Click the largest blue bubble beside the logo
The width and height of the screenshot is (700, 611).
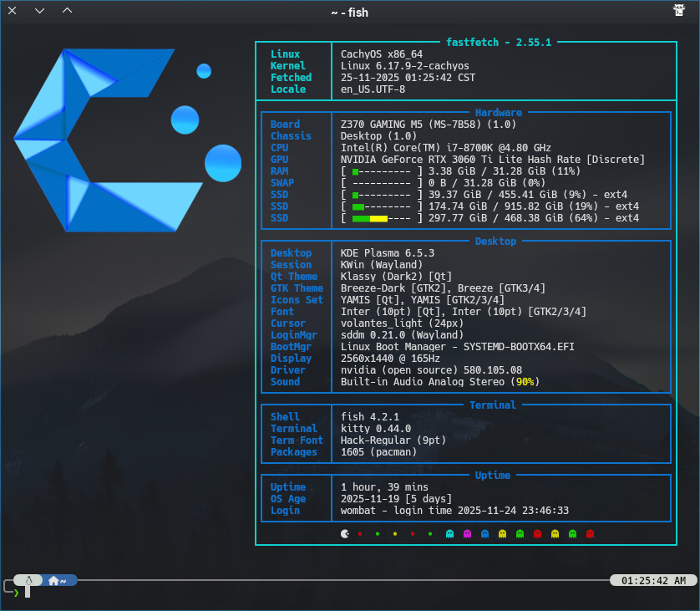click(222, 162)
